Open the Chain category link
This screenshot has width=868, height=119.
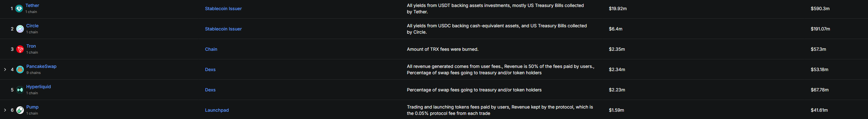pyautogui.click(x=211, y=50)
